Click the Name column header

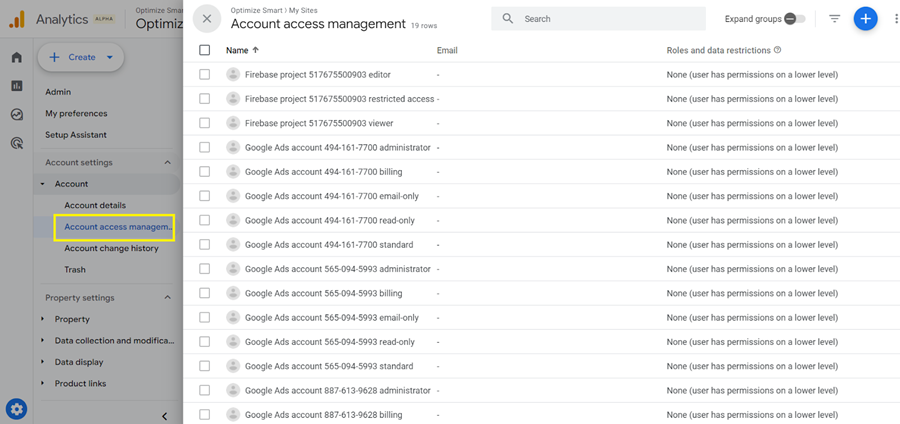point(237,50)
